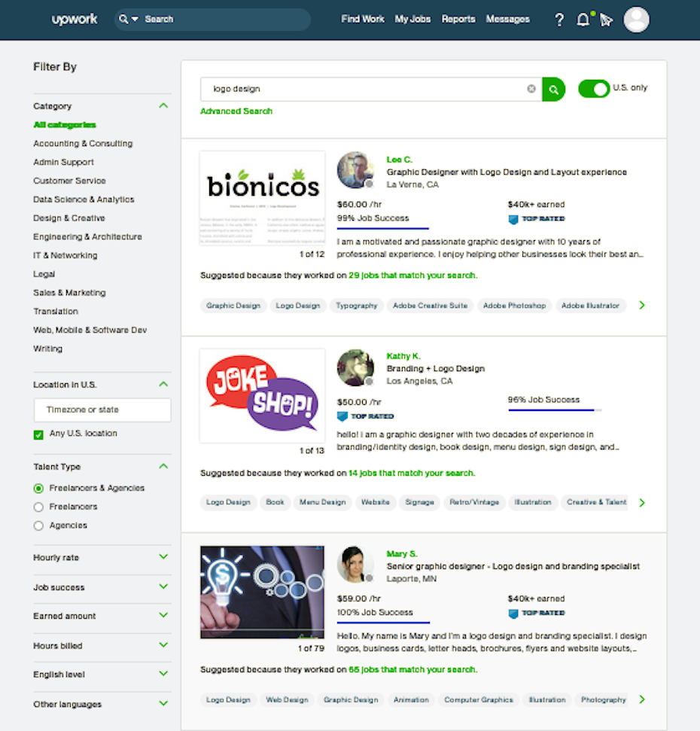Click the cursor icon next to the bell
Image resolution: width=700 pixels, height=731 pixels.
tap(606, 20)
